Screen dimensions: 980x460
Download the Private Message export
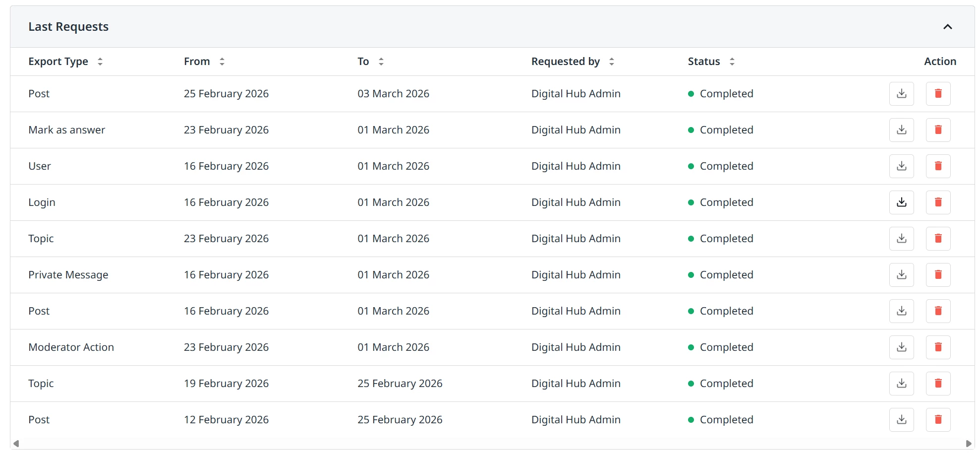coord(901,275)
